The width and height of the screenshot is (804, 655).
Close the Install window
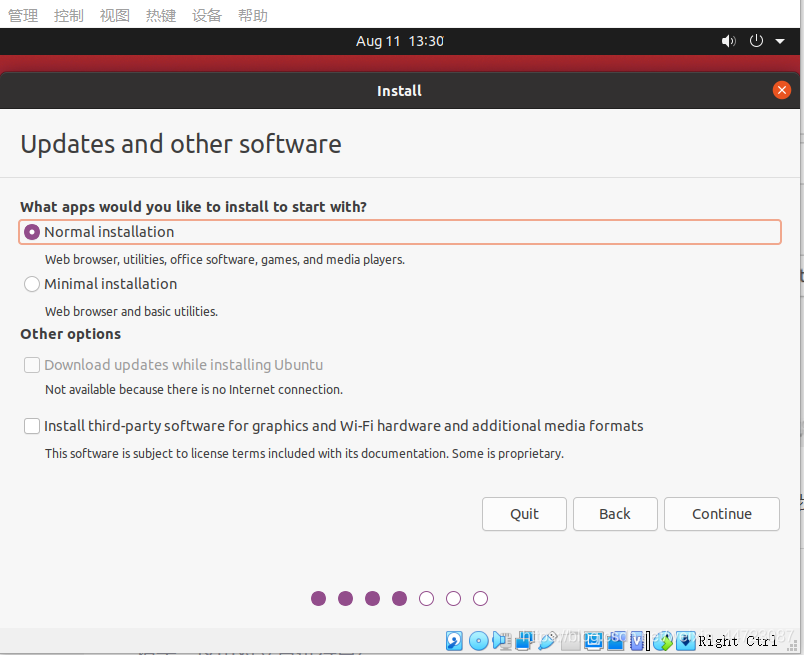pos(781,91)
